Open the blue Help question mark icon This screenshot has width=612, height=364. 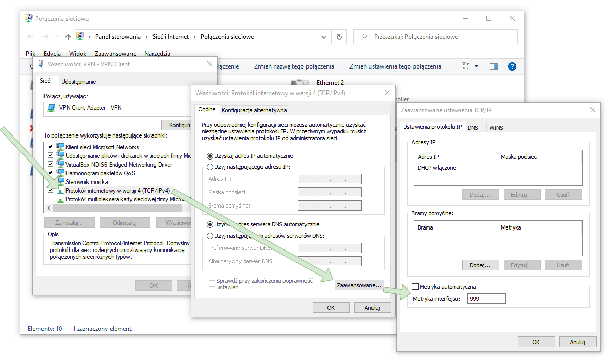coord(511,66)
